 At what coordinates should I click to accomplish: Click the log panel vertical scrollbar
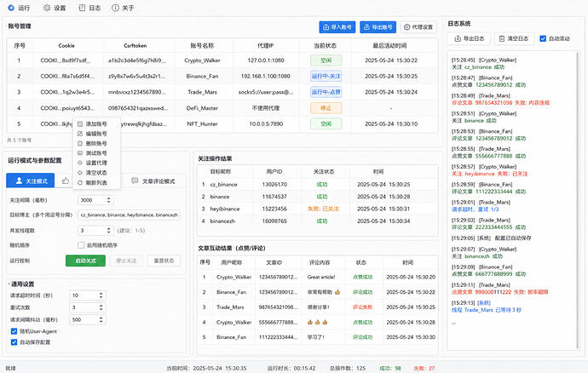578,201
